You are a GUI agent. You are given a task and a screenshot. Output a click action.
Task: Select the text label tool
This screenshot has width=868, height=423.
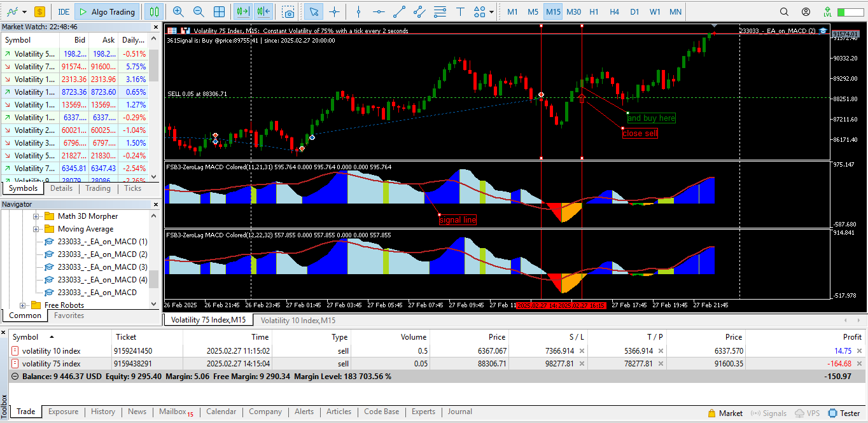pyautogui.click(x=460, y=11)
